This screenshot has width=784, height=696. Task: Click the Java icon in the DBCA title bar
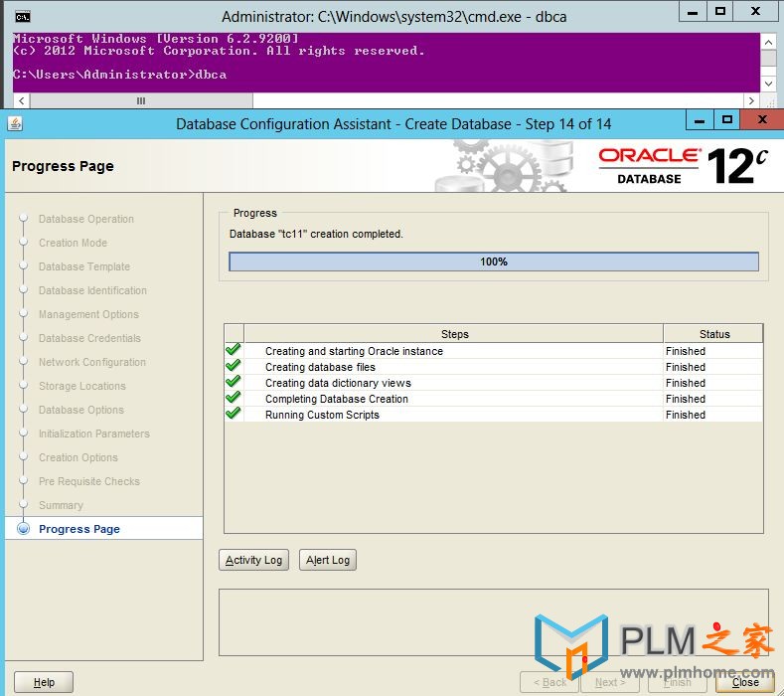point(15,123)
